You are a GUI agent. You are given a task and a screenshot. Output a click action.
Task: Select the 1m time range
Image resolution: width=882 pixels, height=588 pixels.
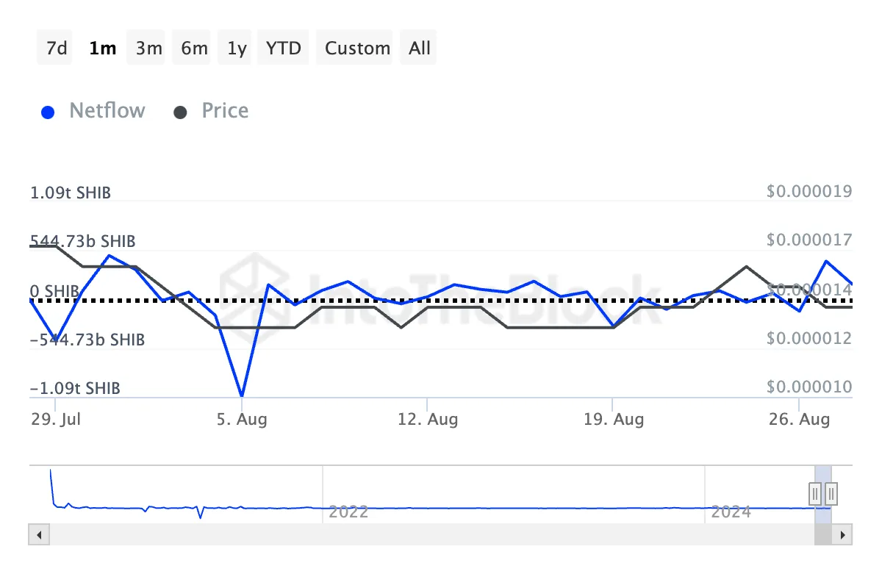(x=102, y=49)
